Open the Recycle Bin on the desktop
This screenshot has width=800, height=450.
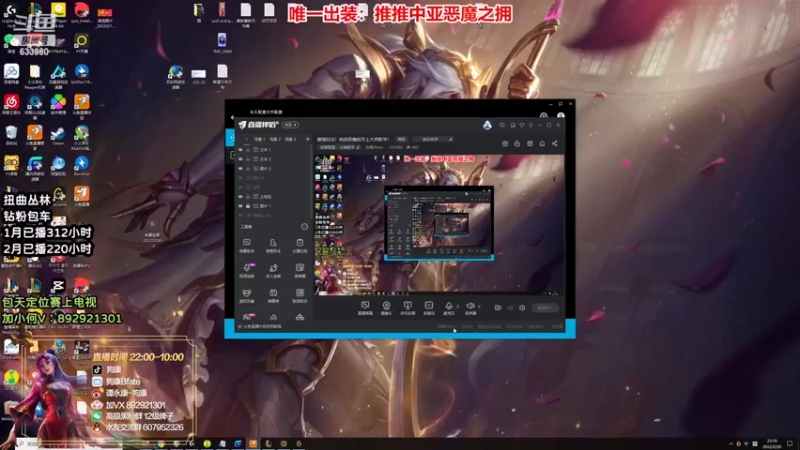click(x=11, y=135)
